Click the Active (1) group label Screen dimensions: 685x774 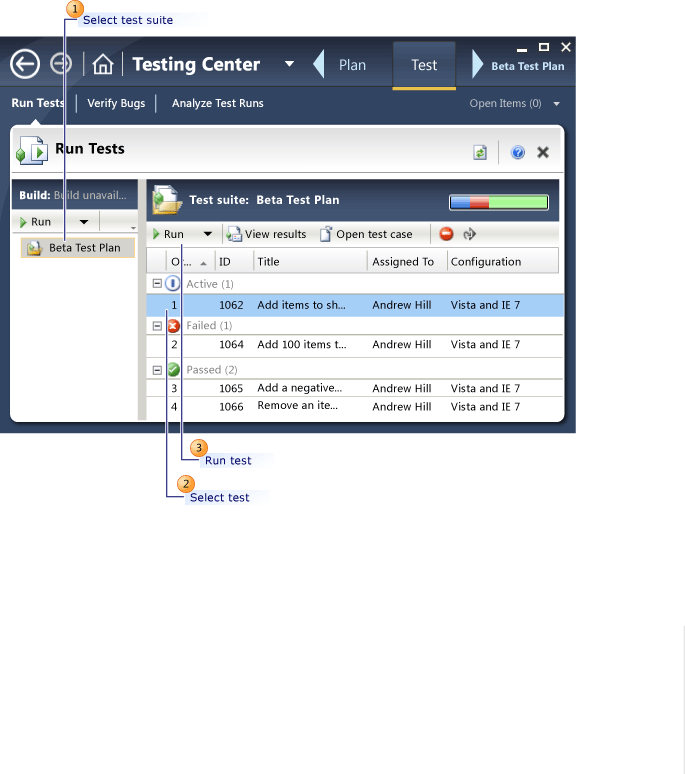click(210, 284)
